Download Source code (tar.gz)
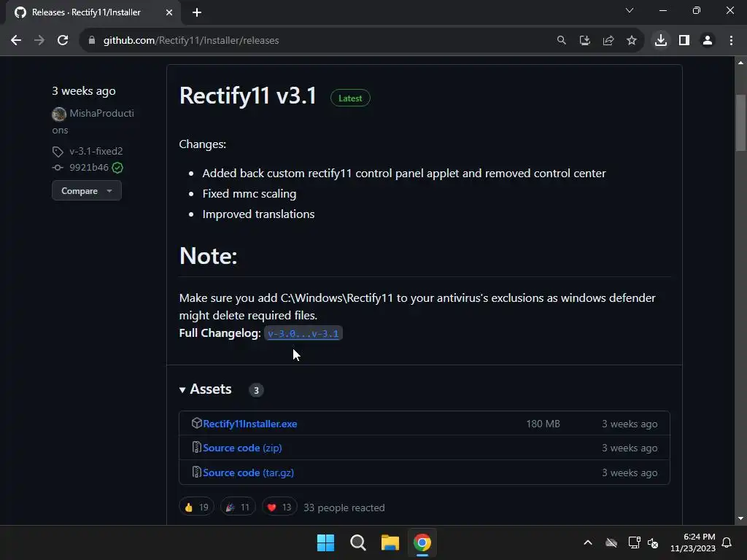 click(248, 472)
